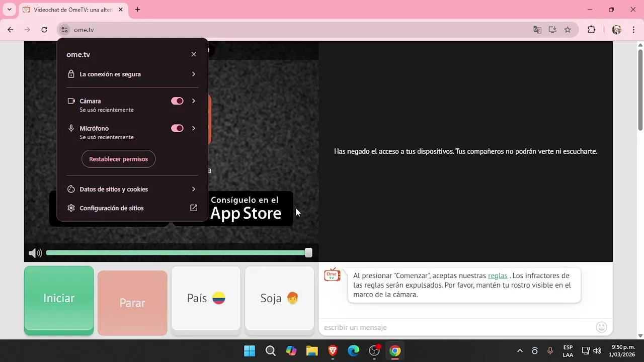Open Chrome extensions puzzle icon

592,30
